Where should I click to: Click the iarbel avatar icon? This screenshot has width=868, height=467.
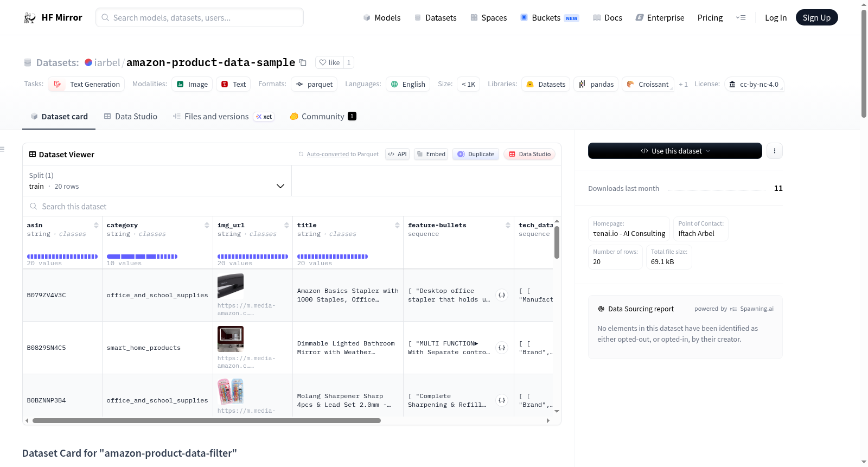click(88, 62)
